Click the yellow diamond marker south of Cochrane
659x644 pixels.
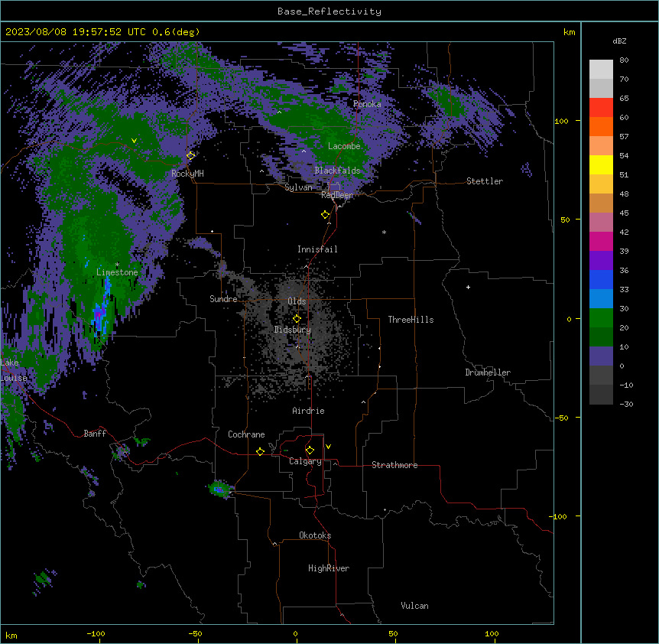260,451
